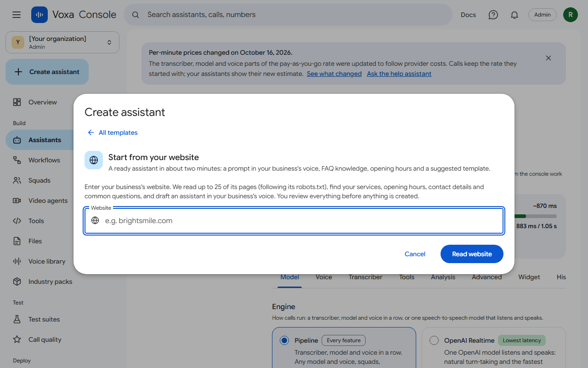Open the See what changed link
The height and width of the screenshot is (368, 588).
click(x=334, y=74)
